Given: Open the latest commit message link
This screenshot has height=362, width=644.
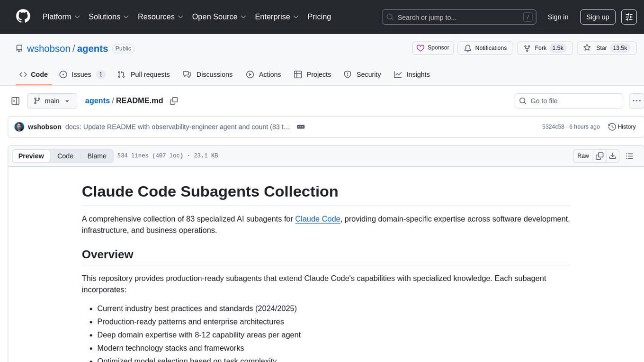Looking at the screenshot, I should pyautogui.click(x=178, y=127).
